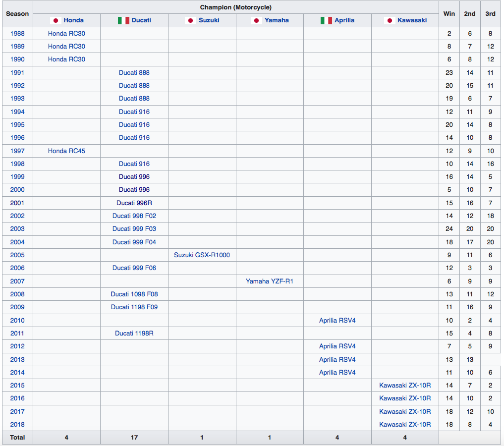Click the Suzuki GSX-R1000 motorcycle link
Image resolution: width=504 pixels, height=446 pixels.
202,255
